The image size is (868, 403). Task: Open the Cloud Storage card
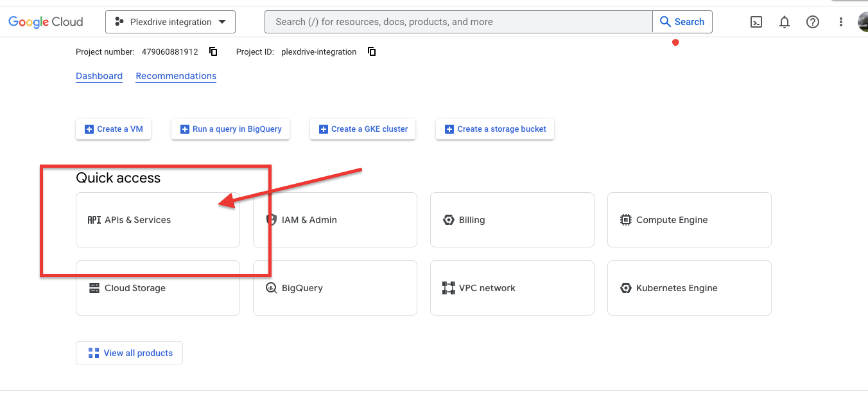[158, 288]
